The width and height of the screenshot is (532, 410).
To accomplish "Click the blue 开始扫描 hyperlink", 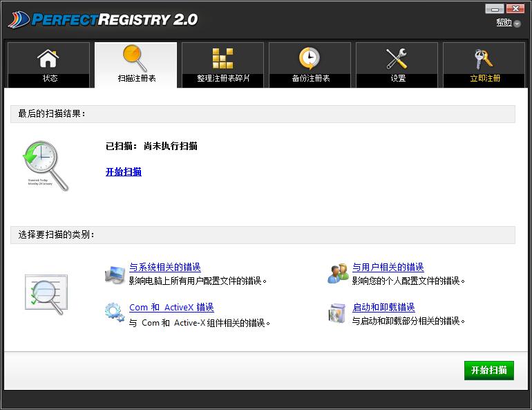I will [124, 172].
